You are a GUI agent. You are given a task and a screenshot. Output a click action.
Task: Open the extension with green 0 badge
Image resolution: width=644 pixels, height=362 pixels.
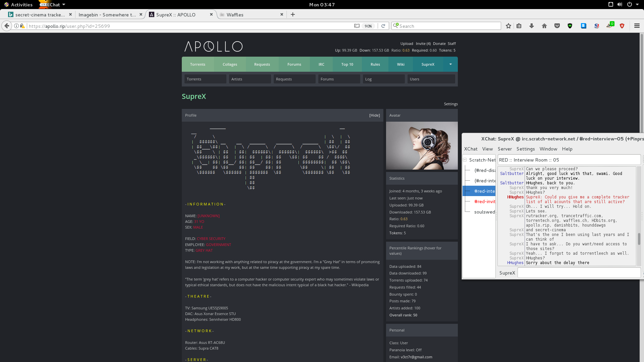(x=610, y=25)
